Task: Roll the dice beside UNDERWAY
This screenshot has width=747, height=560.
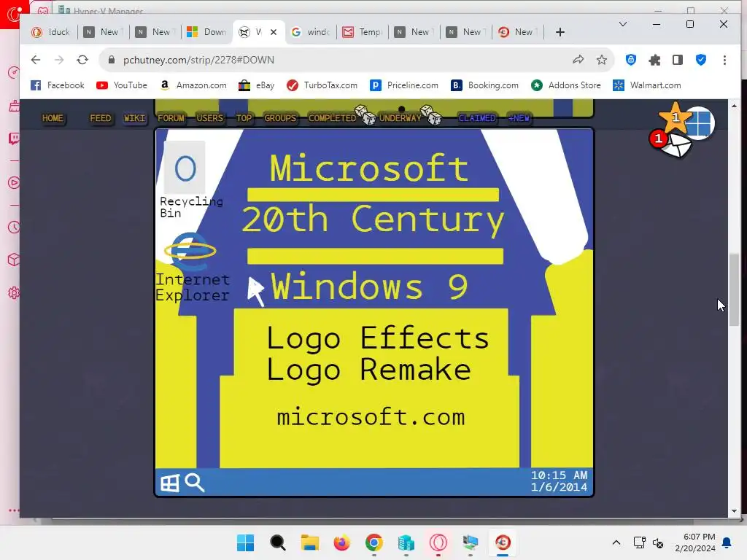Action: (432, 114)
